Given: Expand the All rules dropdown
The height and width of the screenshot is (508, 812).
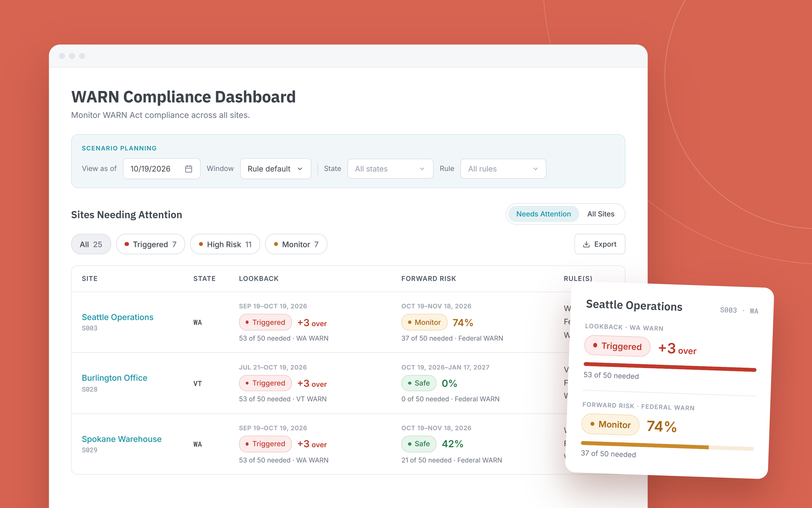Looking at the screenshot, I should tap(503, 169).
